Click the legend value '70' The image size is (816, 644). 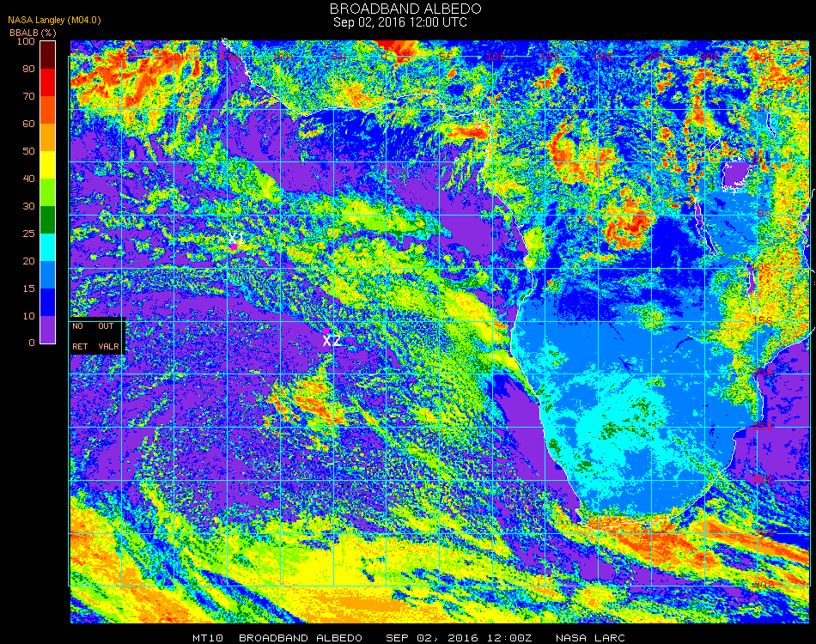[28, 96]
